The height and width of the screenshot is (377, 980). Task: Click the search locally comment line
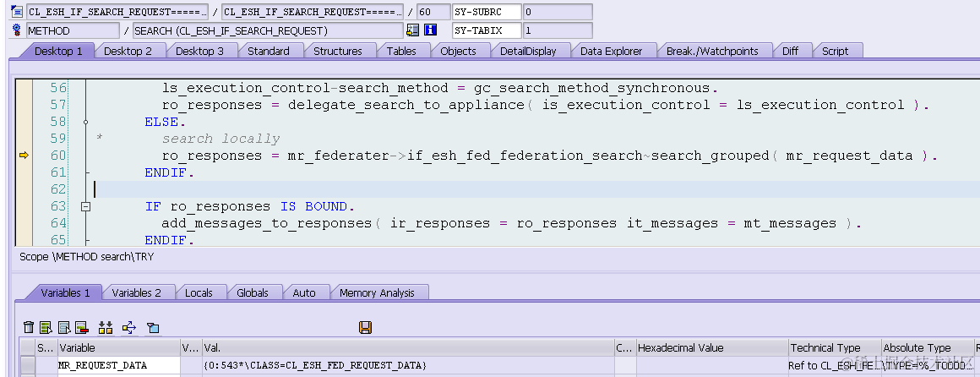point(221,139)
